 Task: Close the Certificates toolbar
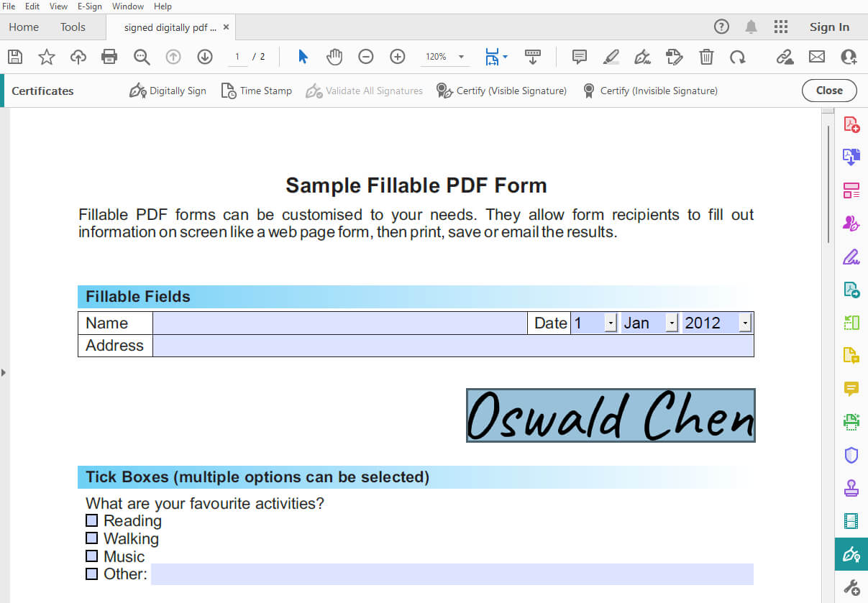(x=828, y=91)
